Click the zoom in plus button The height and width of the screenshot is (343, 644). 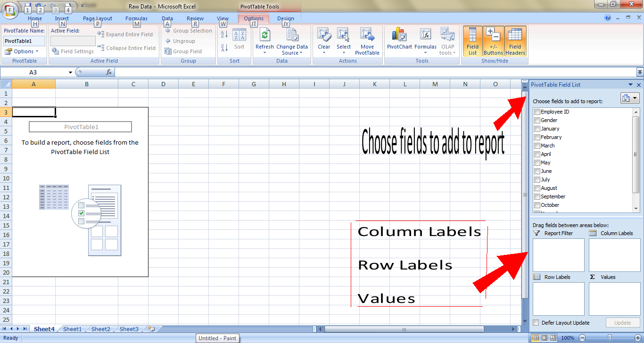pyautogui.click(x=638, y=338)
